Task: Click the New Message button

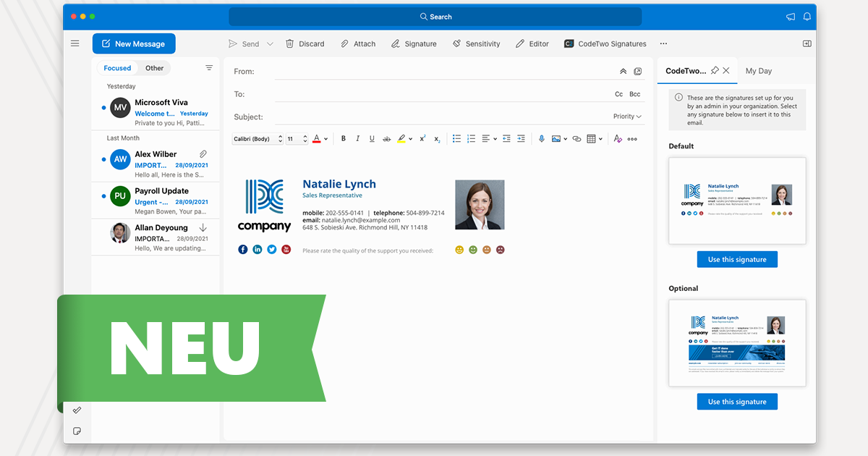Action: (134, 43)
